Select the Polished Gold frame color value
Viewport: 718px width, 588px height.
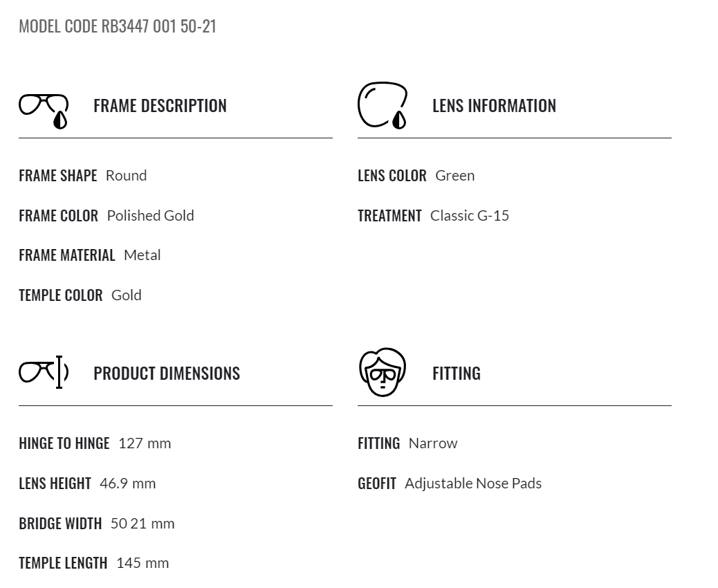[x=150, y=216]
